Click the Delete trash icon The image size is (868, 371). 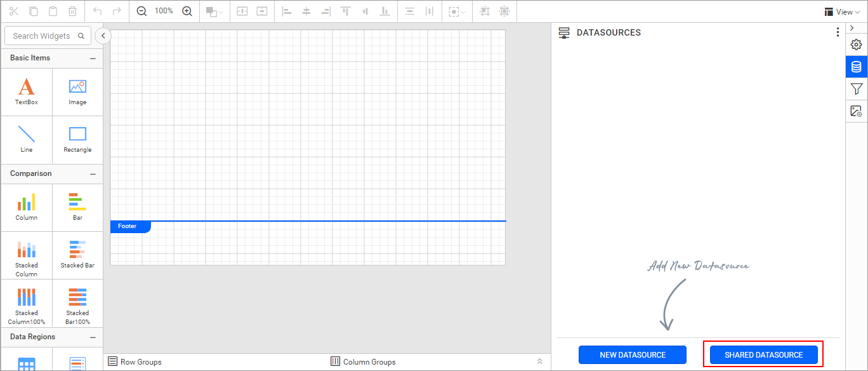[73, 11]
